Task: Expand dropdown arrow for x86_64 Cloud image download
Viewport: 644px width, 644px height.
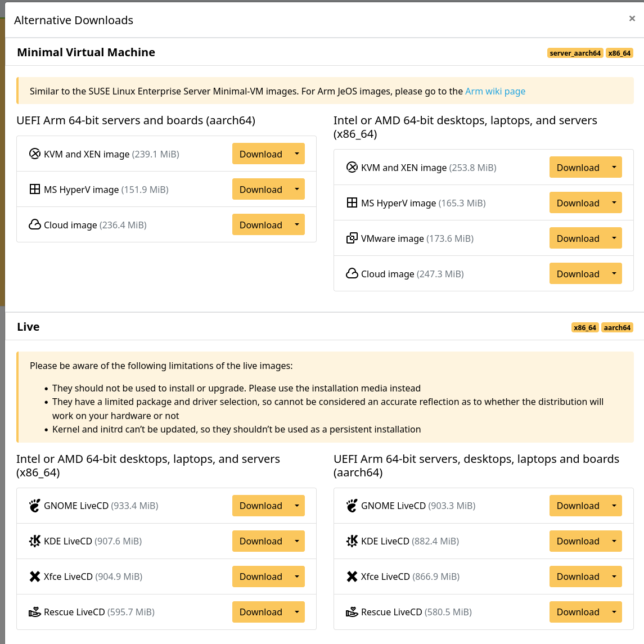Action: [x=614, y=274]
